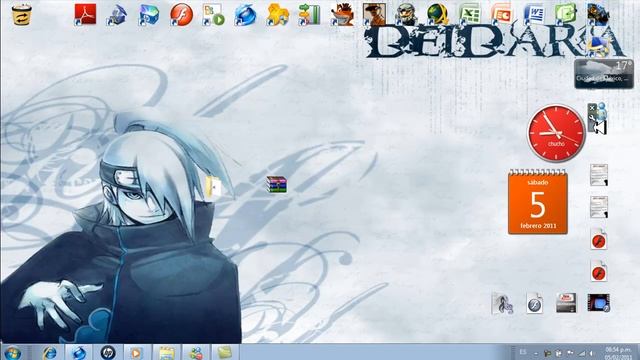This screenshot has width=640, height=360.
Task: Open the WinRAR archive on the desktop
Action: tap(276, 184)
